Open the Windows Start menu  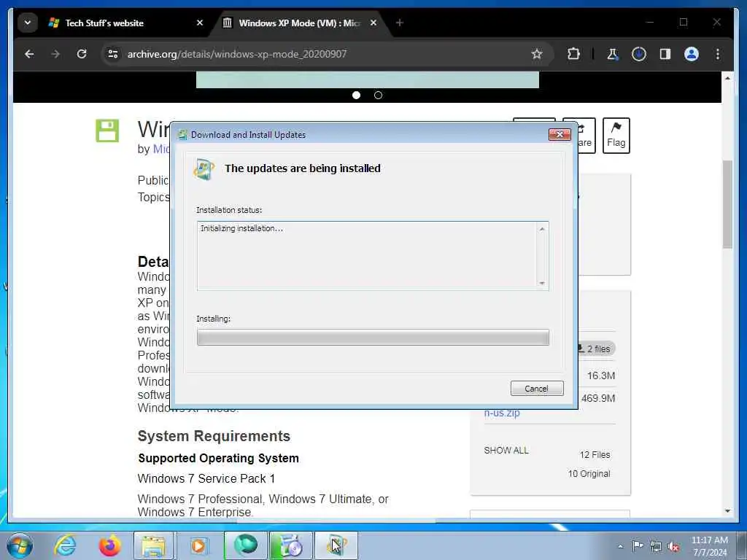pyautogui.click(x=20, y=545)
